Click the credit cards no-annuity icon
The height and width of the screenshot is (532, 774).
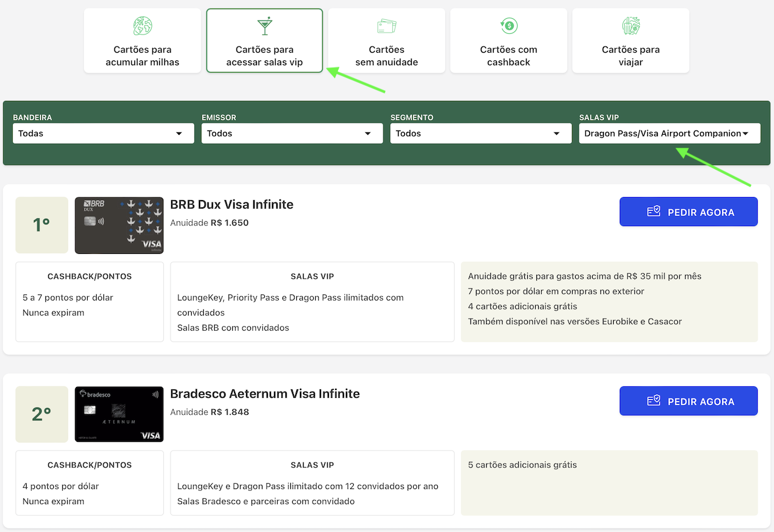[x=387, y=26]
